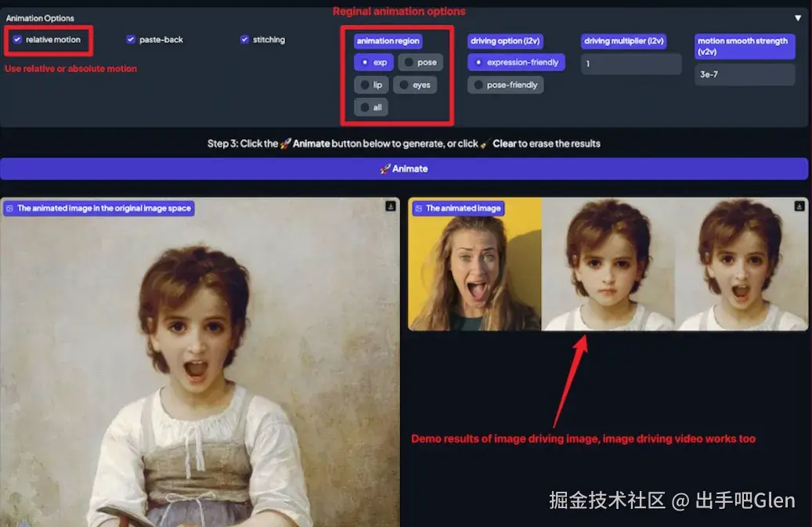Click the icon in the original image space label

tap(10, 208)
